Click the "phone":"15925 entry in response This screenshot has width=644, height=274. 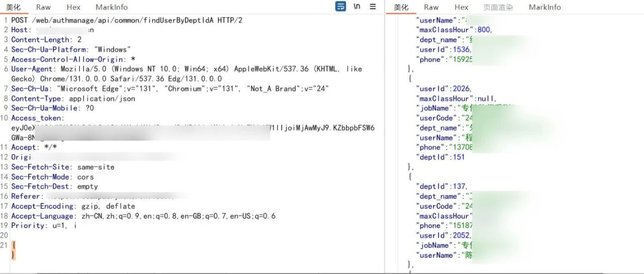445,59
